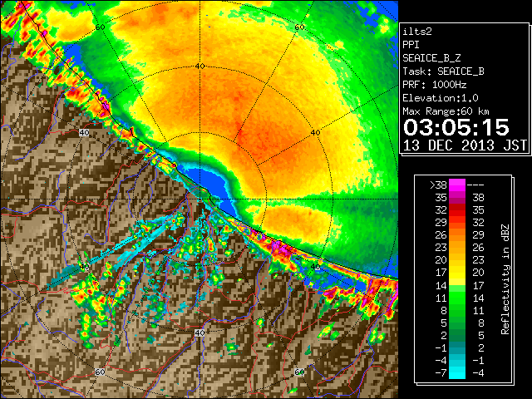Click the '>38' legend value
Image resolution: width=532 pixels, height=399 pixels.
pos(438,185)
